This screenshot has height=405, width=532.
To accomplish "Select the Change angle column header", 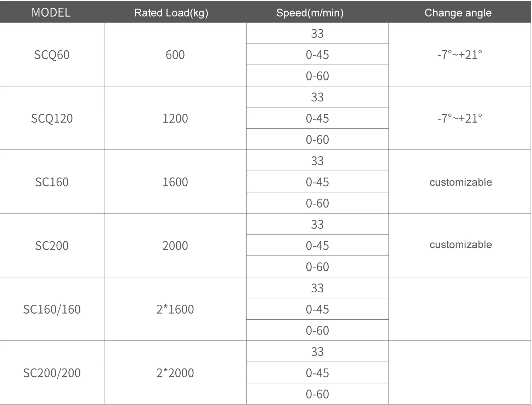I will click(458, 13).
